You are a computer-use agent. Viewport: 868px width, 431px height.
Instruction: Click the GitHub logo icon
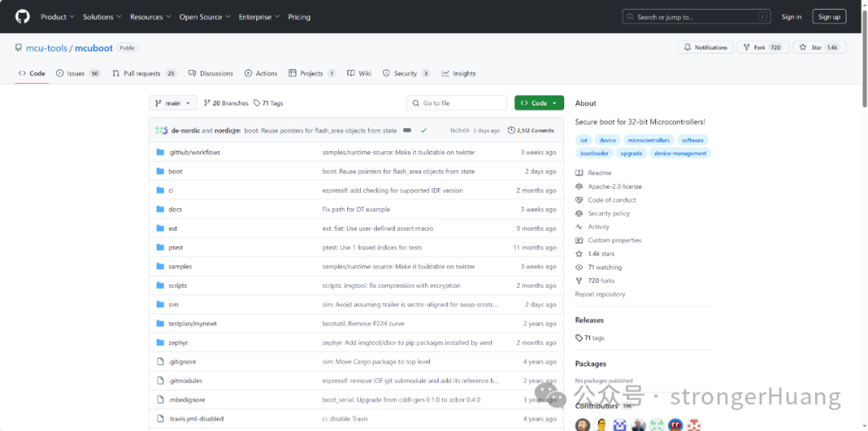pos(23,17)
